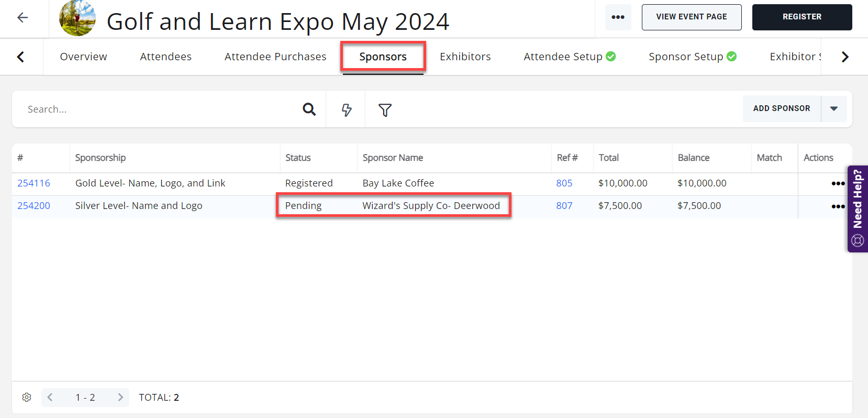Switch to the Exhibitors tab
This screenshot has height=418, width=868.
pyautogui.click(x=465, y=57)
